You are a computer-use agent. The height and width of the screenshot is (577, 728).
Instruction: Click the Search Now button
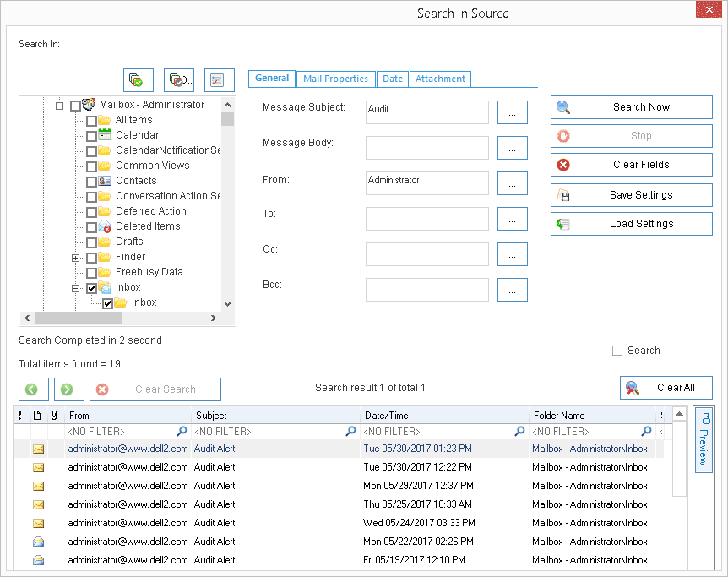pos(632,107)
